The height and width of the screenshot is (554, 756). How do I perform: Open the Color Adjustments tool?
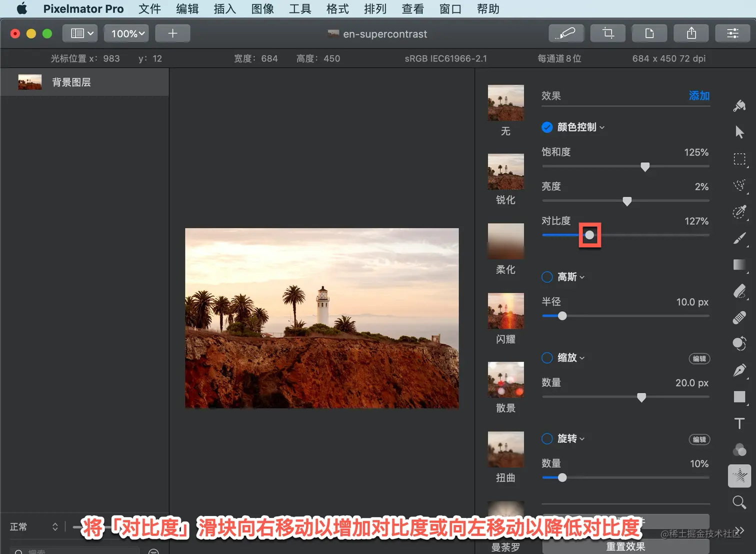point(739,449)
